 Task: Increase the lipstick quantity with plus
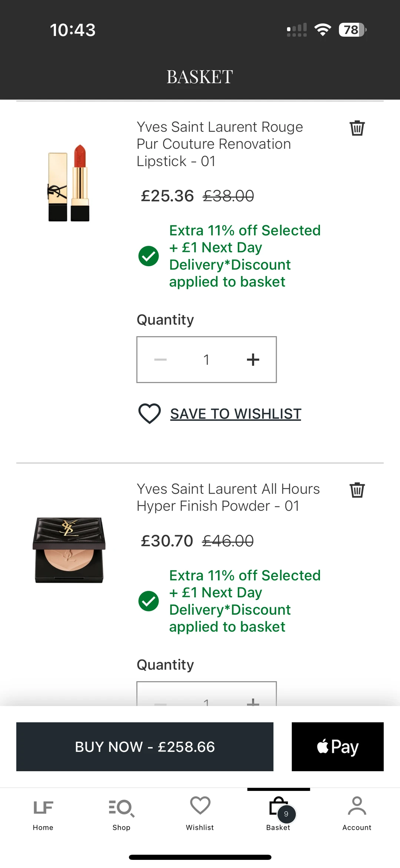253,359
